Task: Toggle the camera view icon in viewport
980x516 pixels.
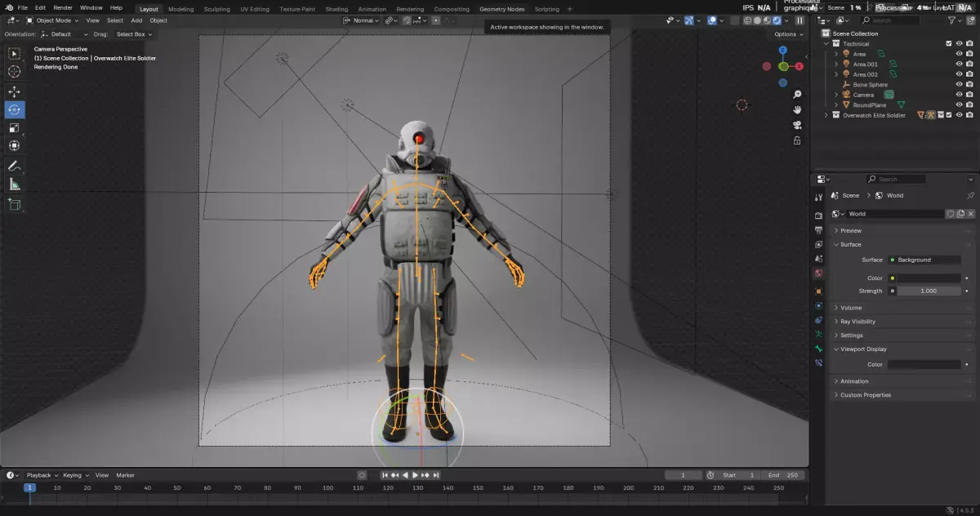Action: click(x=797, y=125)
